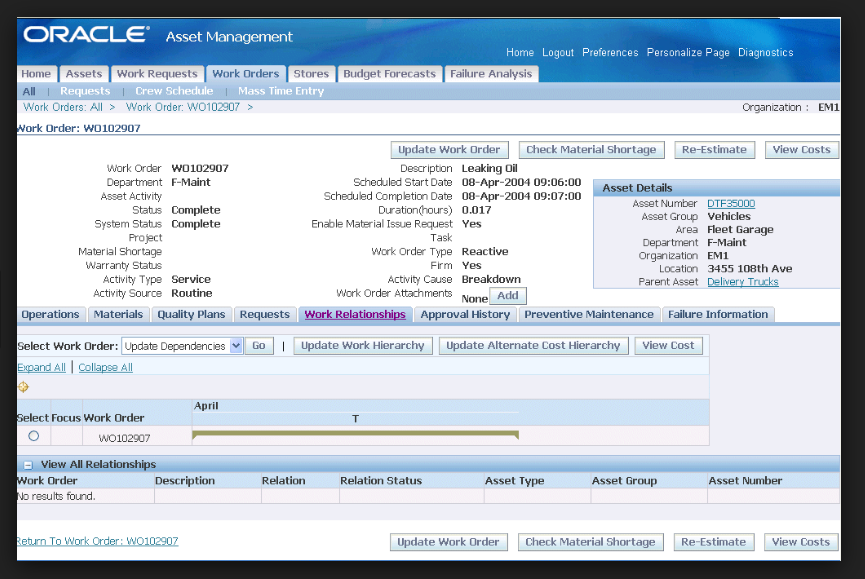Switch to the Quality Plans tab

(191, 314)
